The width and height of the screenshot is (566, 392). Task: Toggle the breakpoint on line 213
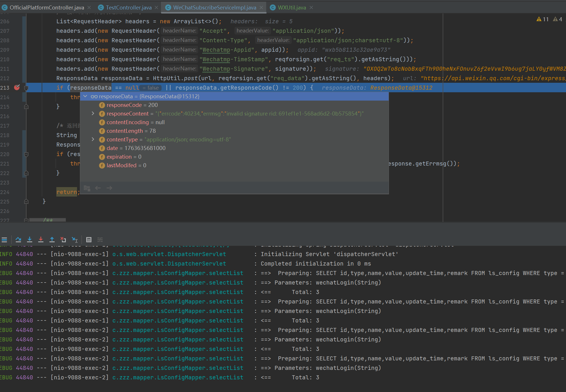(x=17, y=87)
